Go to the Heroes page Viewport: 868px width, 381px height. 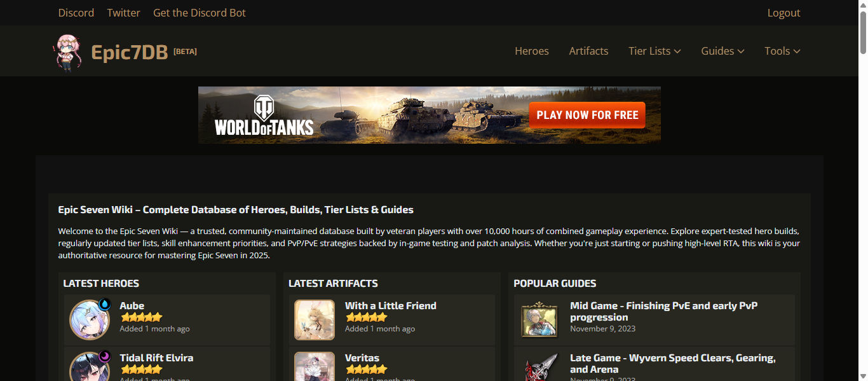pos(532,51)
